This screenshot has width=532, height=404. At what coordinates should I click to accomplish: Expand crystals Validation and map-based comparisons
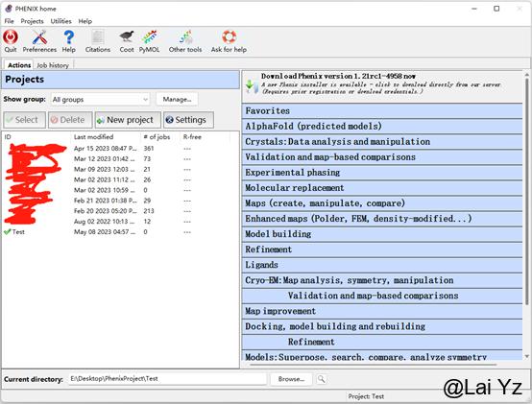[x=382, y=157]
